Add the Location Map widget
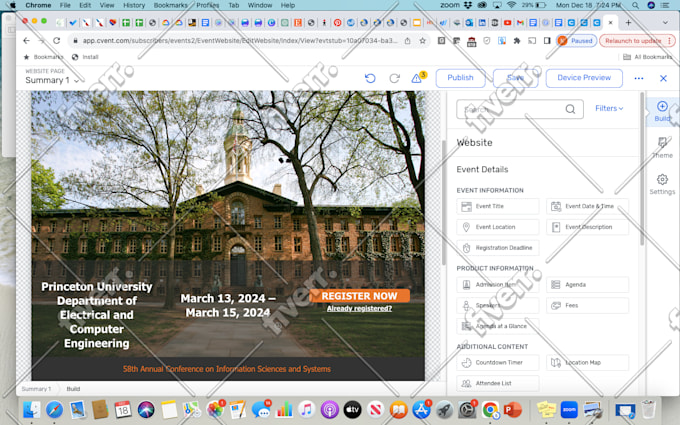The image size is (680, 425). 587,363
